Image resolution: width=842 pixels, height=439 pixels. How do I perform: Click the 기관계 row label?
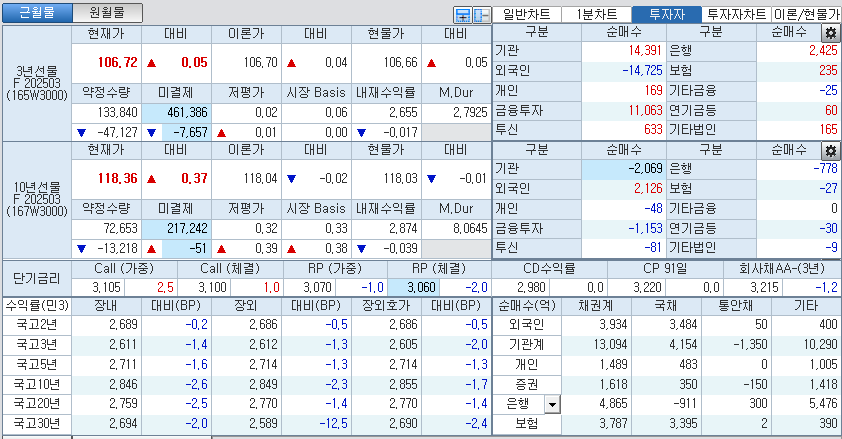[527, 345]
